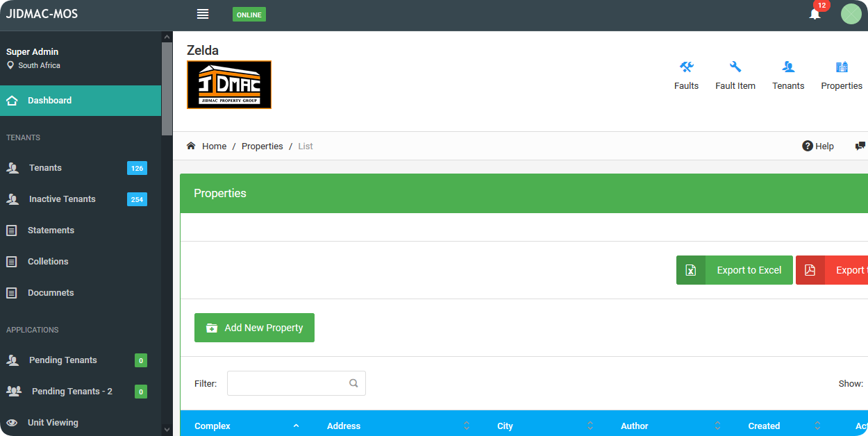This screenshot has width=868, height=436.
Task: Click the Home icon in the breadcrumb
Action: point(190,146)
